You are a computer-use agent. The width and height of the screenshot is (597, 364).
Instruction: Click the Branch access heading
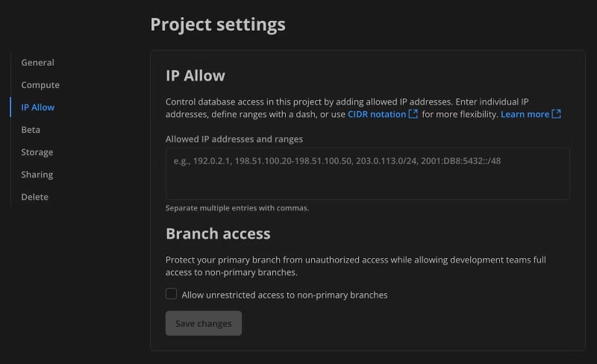click(x=218, y=233)
